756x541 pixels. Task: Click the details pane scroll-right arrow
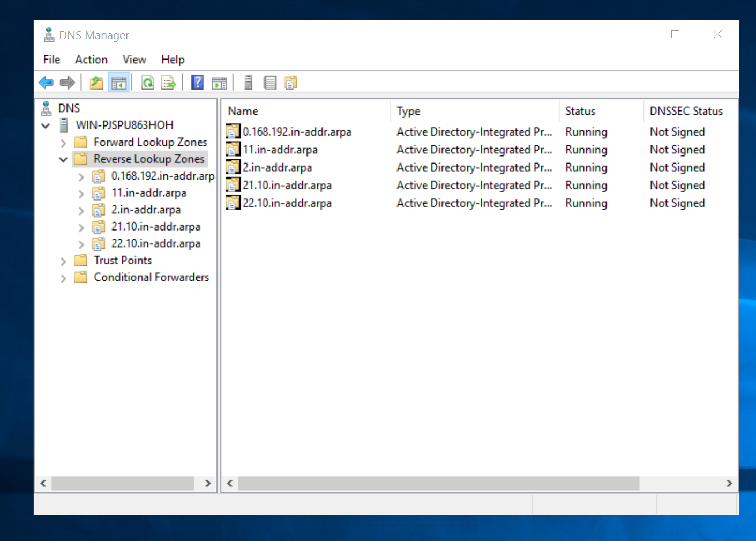tap(729, 483)
